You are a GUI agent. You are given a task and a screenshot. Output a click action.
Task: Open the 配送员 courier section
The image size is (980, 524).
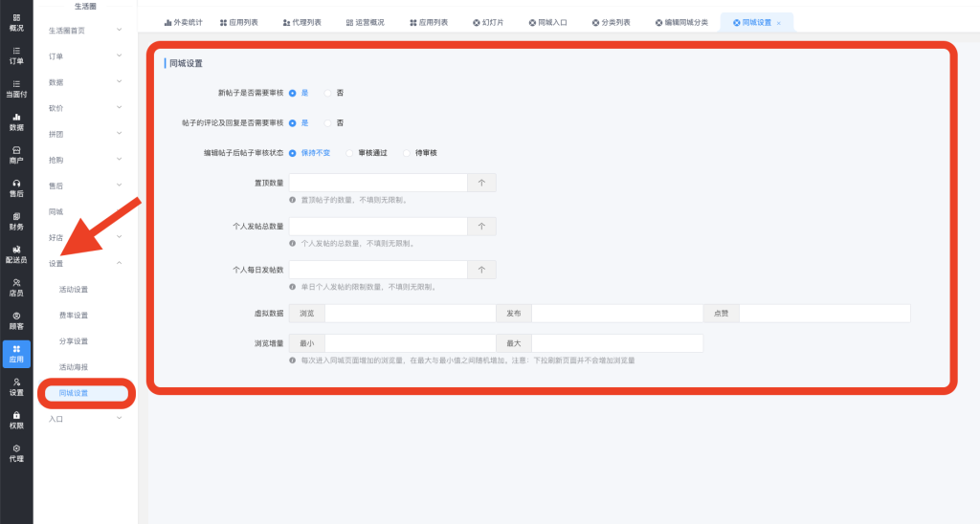16,254
